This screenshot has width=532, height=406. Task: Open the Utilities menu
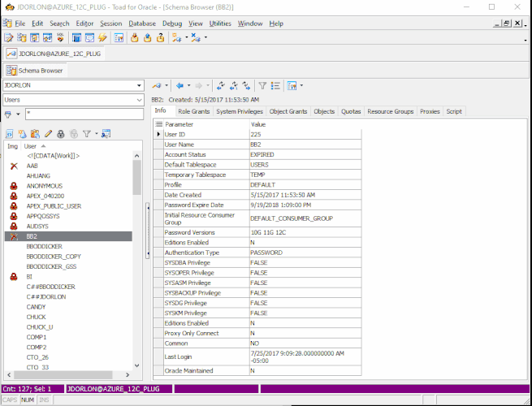(x=220, y=24)
